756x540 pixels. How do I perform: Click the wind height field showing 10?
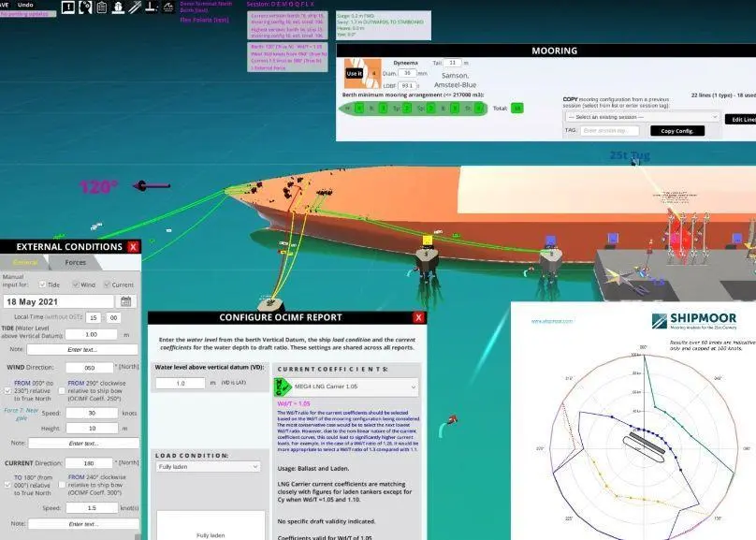92,428
